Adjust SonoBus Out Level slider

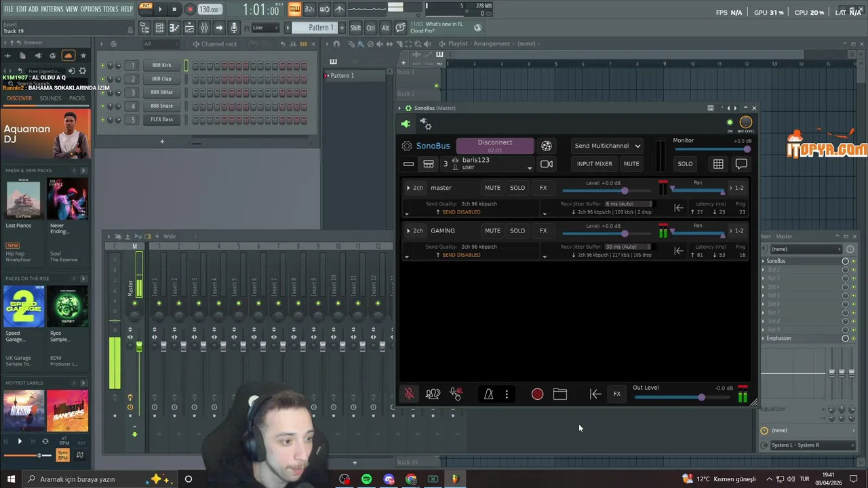click(683, 397)
